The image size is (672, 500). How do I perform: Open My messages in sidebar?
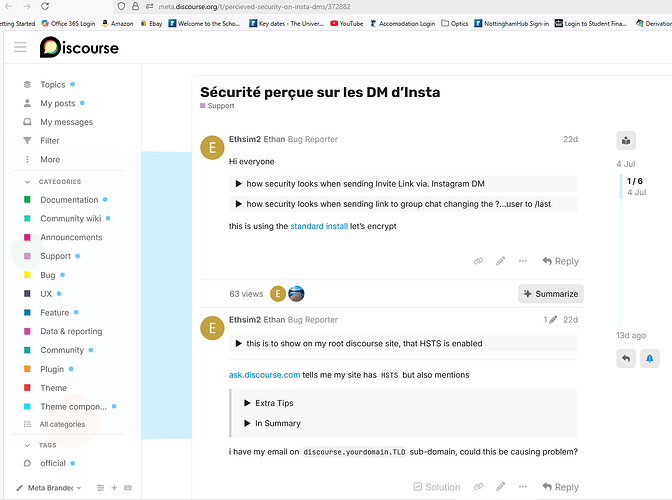click(x=66, y=122)
